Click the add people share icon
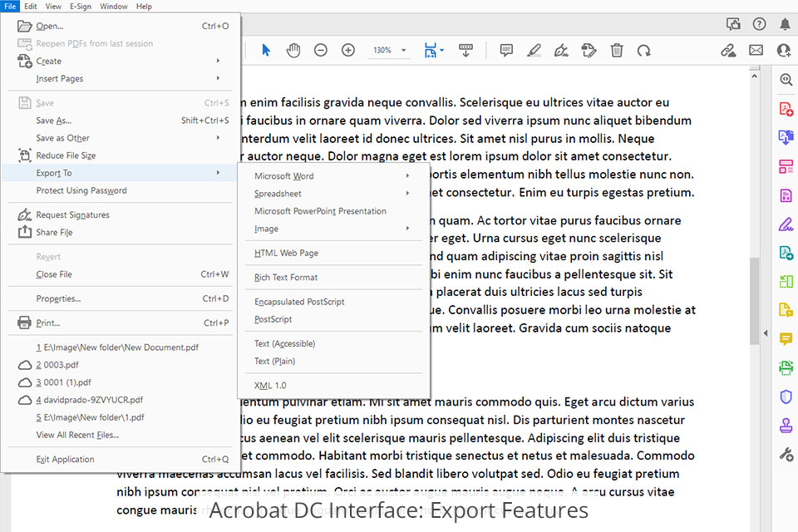 pos(784,50)
